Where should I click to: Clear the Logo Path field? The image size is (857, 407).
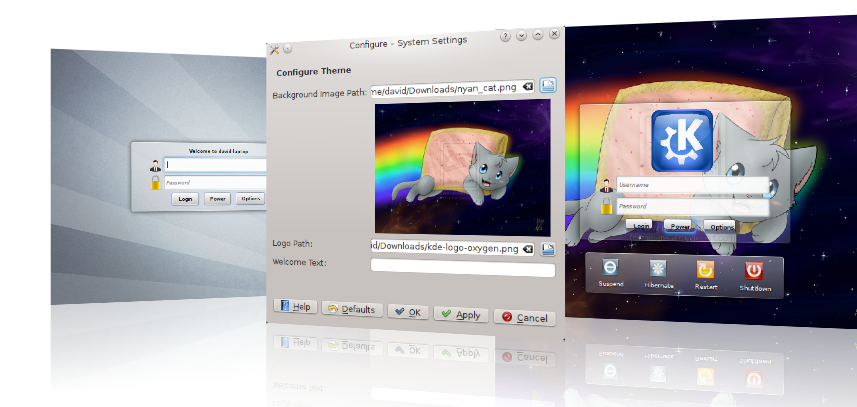527,249
